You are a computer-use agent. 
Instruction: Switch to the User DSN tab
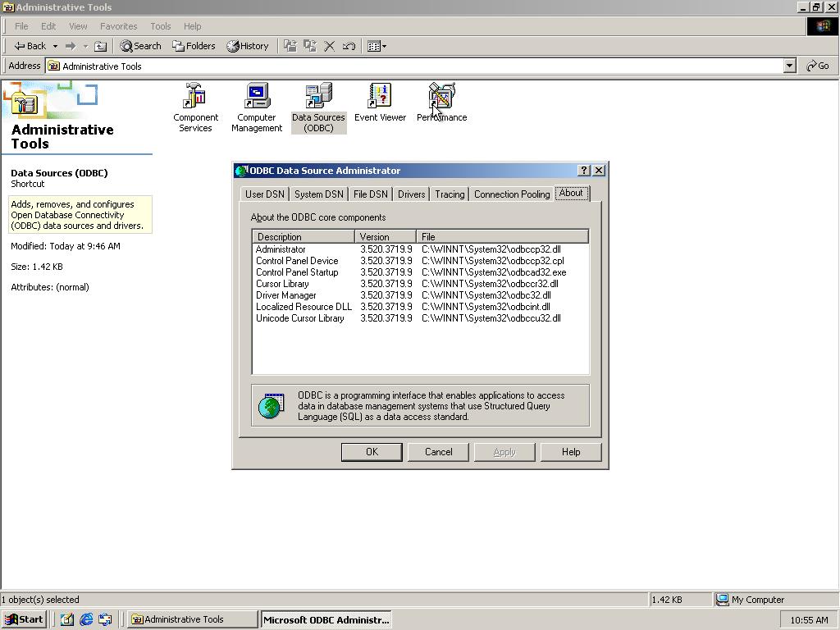pos(265,194)
